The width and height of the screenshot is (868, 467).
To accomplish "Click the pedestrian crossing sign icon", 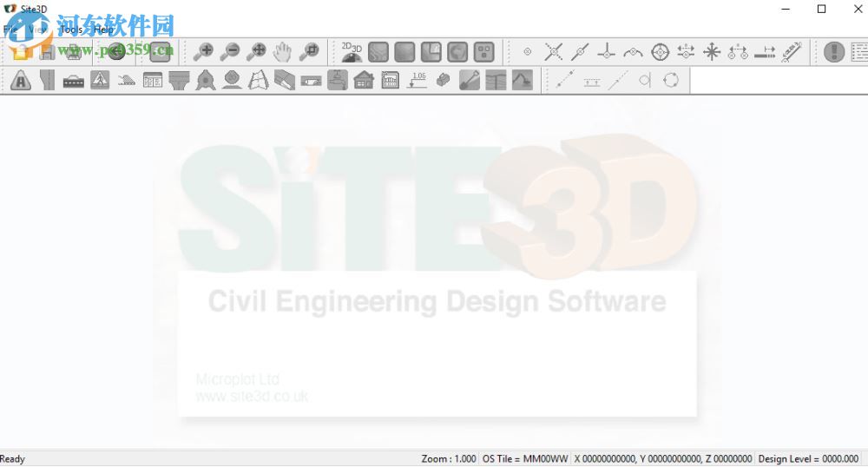I will coord(100,80).
